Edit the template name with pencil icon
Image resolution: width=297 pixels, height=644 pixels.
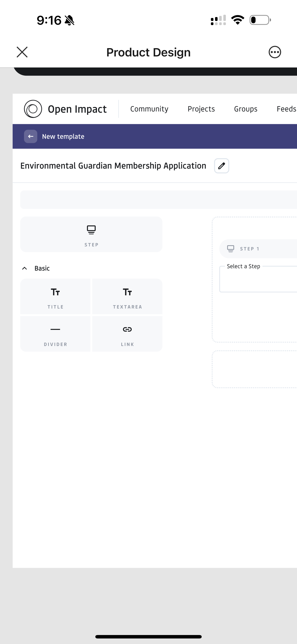click(221, 166)
